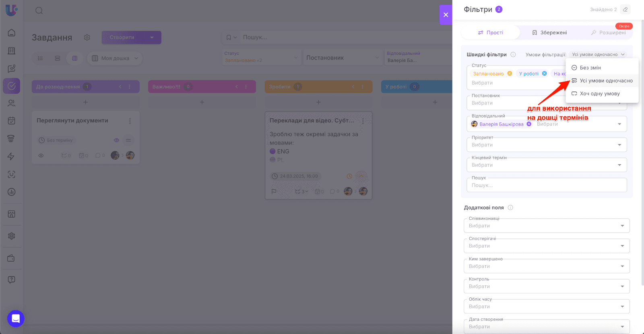
Task: Click the Uspacy logo in the sidebar
Action: (x=11, y=10)
